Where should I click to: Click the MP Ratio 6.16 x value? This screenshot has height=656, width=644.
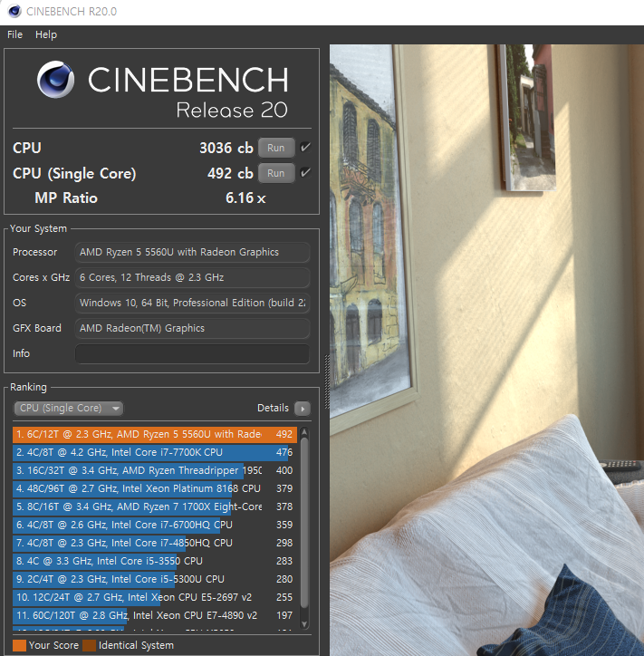pos(245,198)
